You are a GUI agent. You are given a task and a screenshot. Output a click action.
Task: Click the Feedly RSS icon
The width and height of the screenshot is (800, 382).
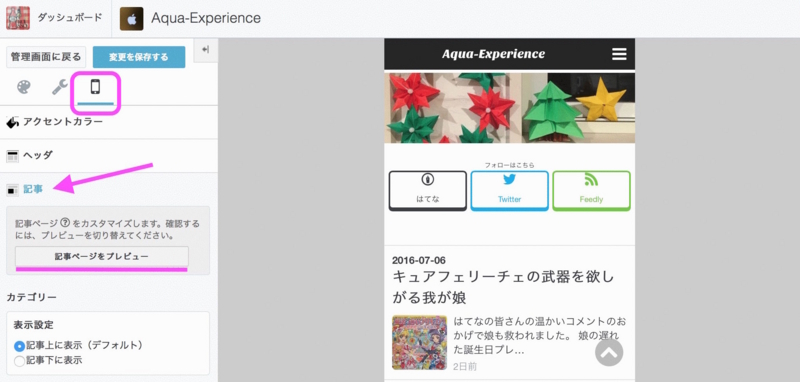[591, 180]
